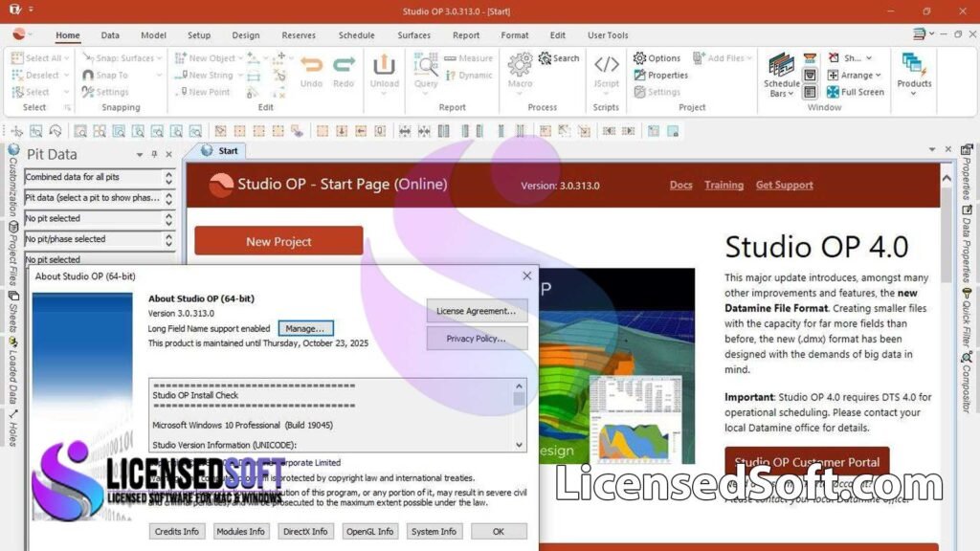Switch to the Schedule ribbon tab
Image resolution: width=980 pixels, height=551 pixels.
356,35
